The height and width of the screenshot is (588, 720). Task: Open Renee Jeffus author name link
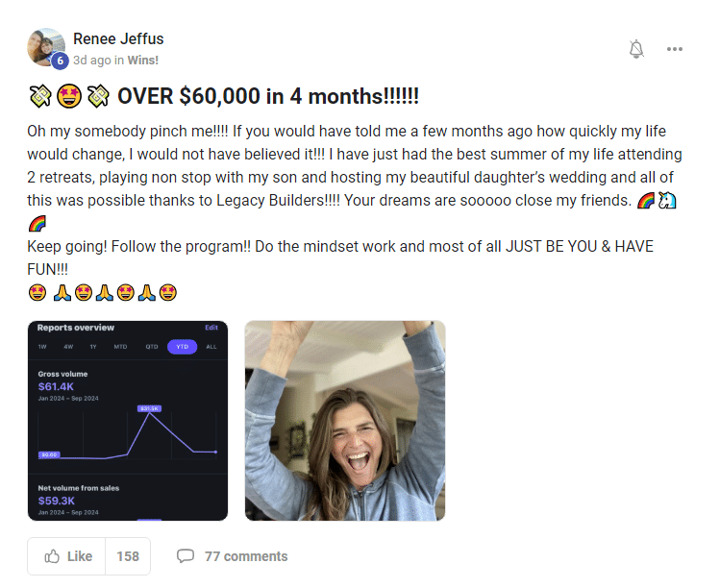coord(118,39)
